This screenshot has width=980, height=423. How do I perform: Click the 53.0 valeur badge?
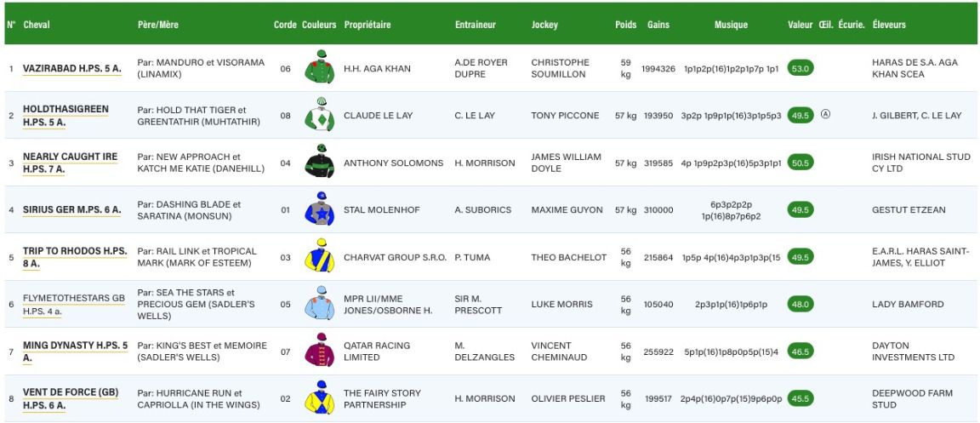(800, 68)
